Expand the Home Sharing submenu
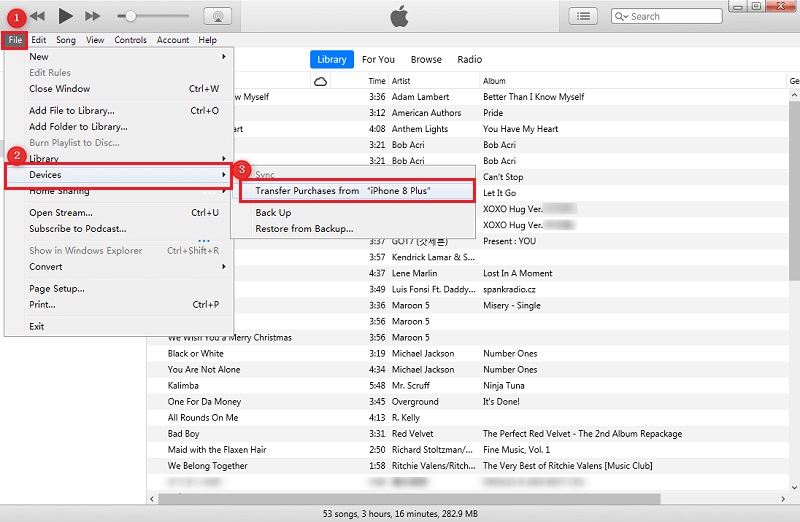 coord(119,191)
